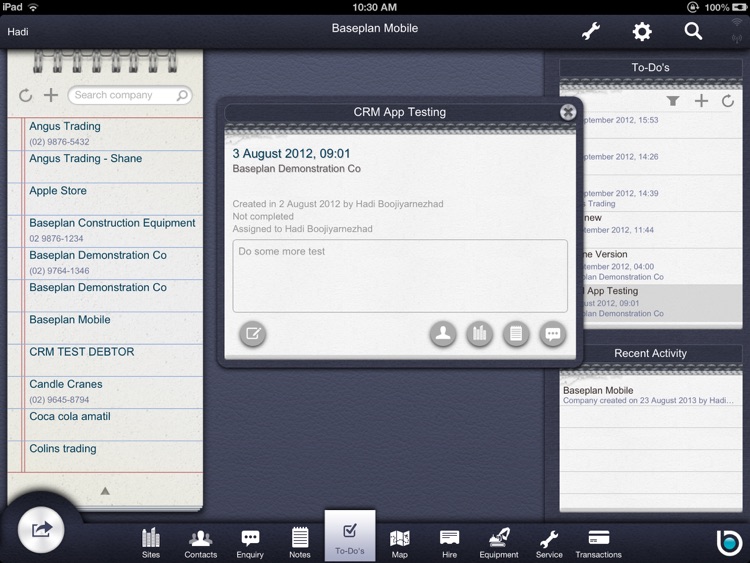The height and width of the screenshot is (563, 750).
Task: Refresh the To-Do's panel
Action: click(728, 100)
